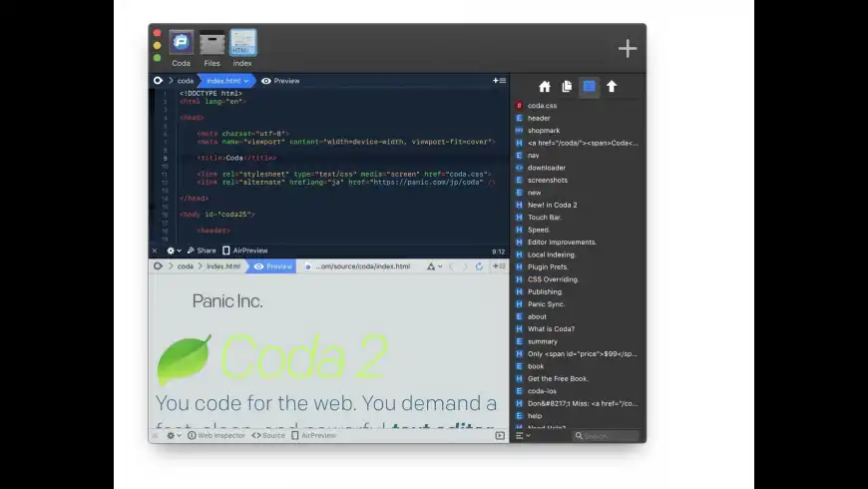Go to coda folder in editor path bar
The image size is (868, 489).
pyautogui.click(x=185, y=81)
